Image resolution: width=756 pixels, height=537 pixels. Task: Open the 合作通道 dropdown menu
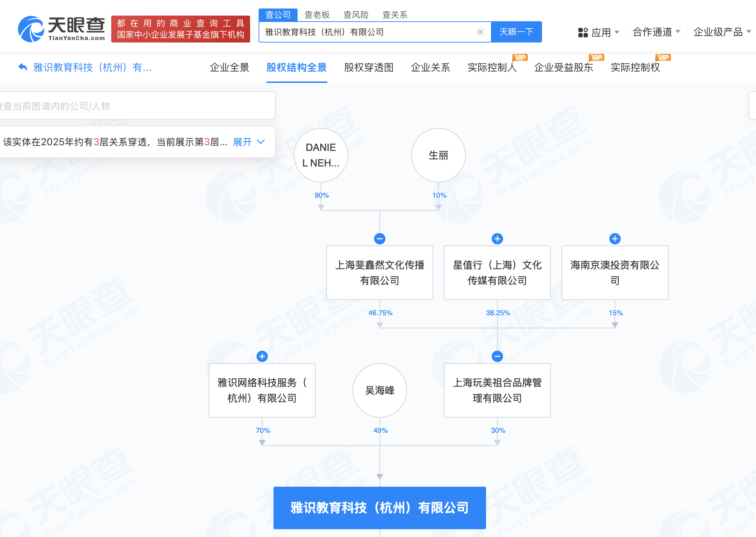click(x=656, y=32)
